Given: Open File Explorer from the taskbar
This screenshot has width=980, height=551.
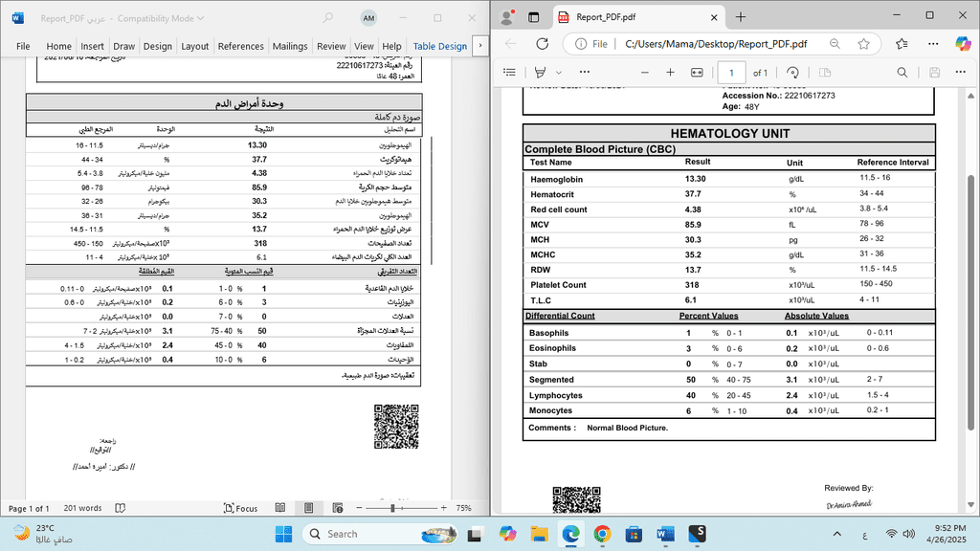Looking at the screenshot, I should pos(539,534).
